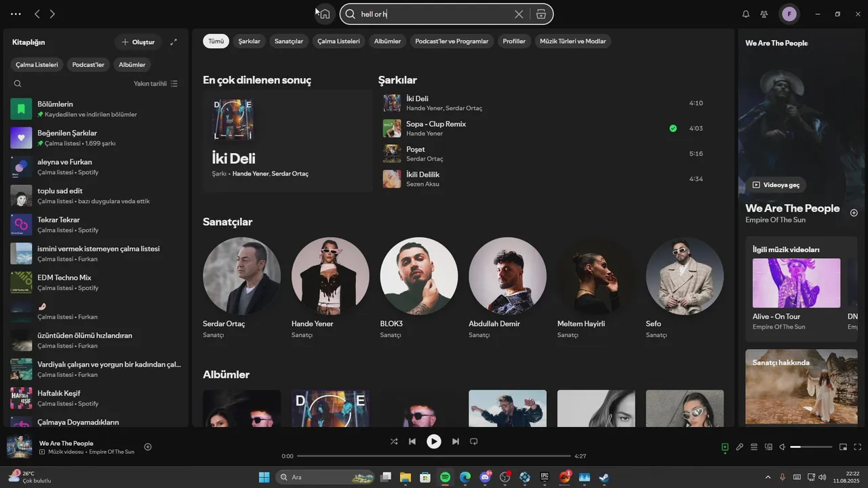Viewport: 868px width, 488px height.
Task: Open Steam from the Windows taskbar
Action: click(x=604, y=477)
